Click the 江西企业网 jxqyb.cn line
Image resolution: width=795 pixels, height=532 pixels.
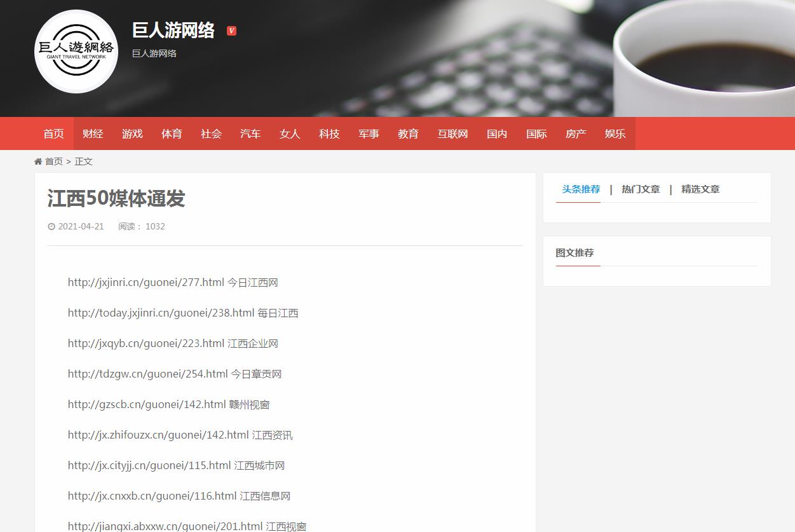tap(173, 343)
